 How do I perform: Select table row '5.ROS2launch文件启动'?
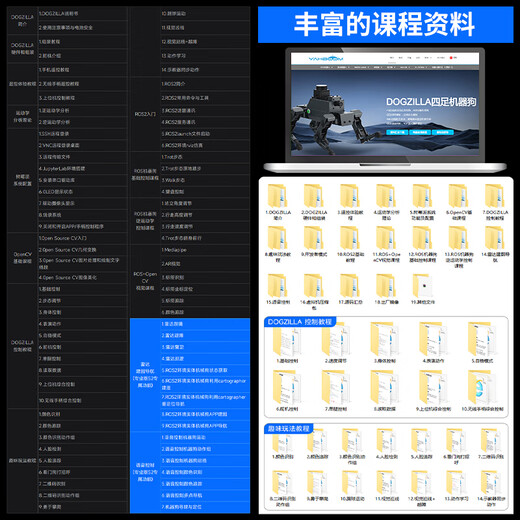(x=205, y=134)
